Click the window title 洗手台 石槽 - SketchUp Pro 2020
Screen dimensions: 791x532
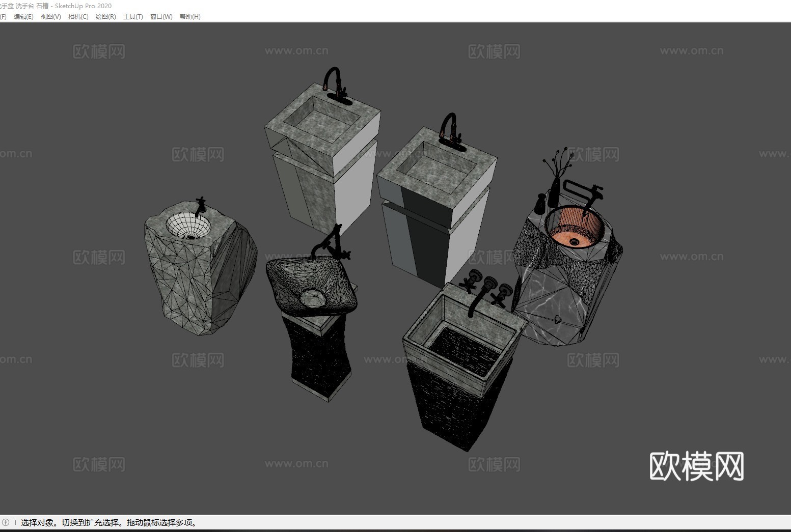(x=64, y=6)
